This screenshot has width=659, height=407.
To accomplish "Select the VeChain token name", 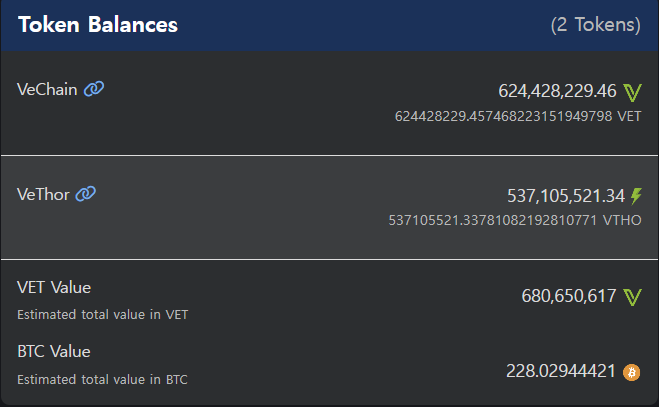I will pos(47,90).
